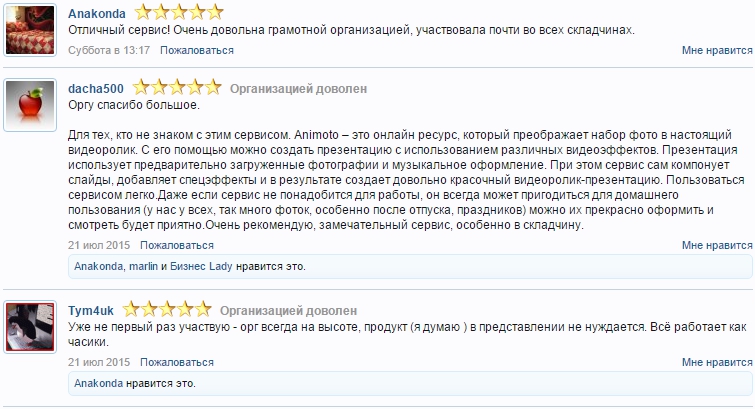Open Бизнес Lady profile in likes list
The height and width of the screenshot is (409, 755).
click(x=200, y=267)
